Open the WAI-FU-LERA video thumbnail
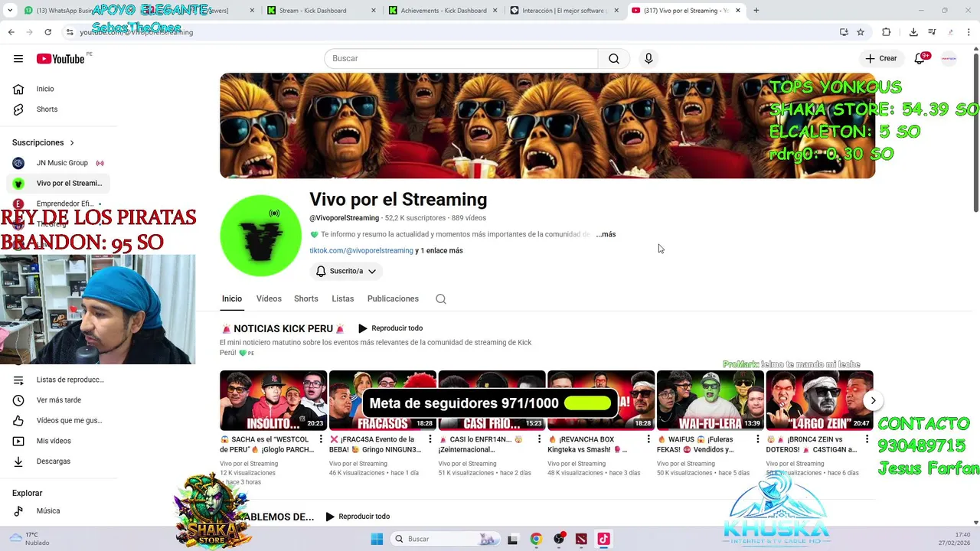The width and height of the screenshot is (980, 551). coord(710,400)
